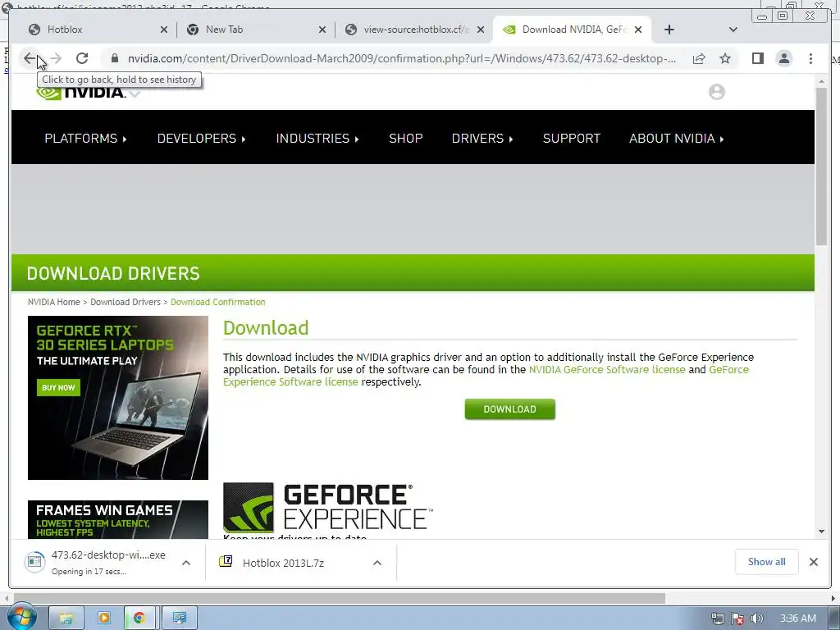
Task: Select the Chrome taskbar button
Action: [139, 619]
